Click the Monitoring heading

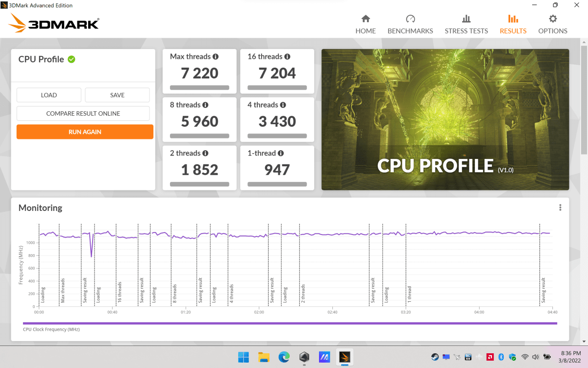(x=40, y=208)
